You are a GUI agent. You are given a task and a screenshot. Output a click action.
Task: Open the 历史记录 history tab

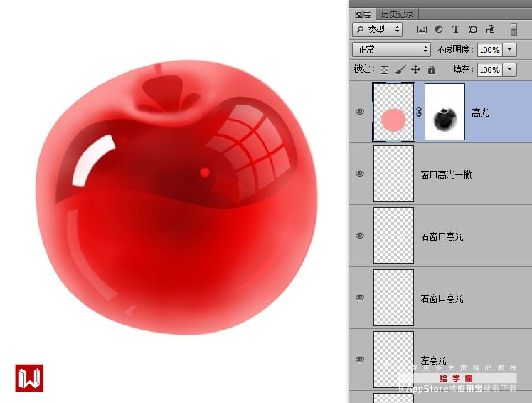(x=397, y=14)
